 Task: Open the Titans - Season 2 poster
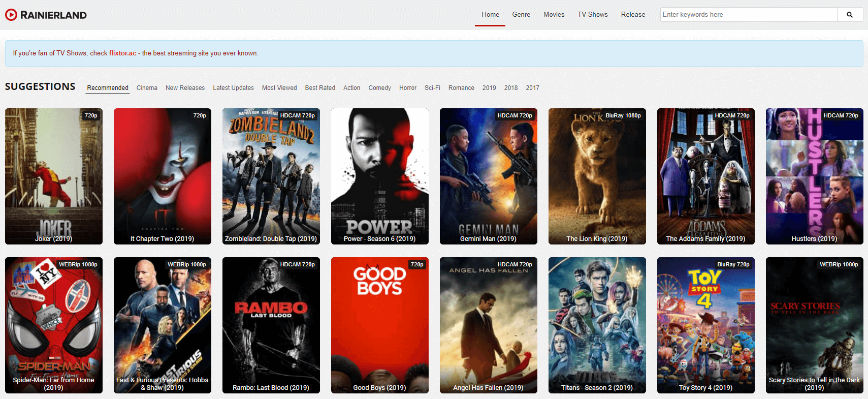597,325
